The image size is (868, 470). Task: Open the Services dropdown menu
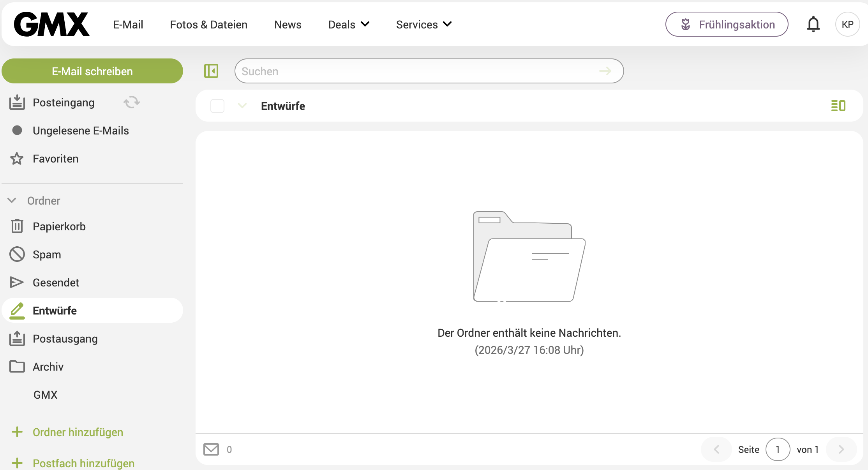[423, 24]
